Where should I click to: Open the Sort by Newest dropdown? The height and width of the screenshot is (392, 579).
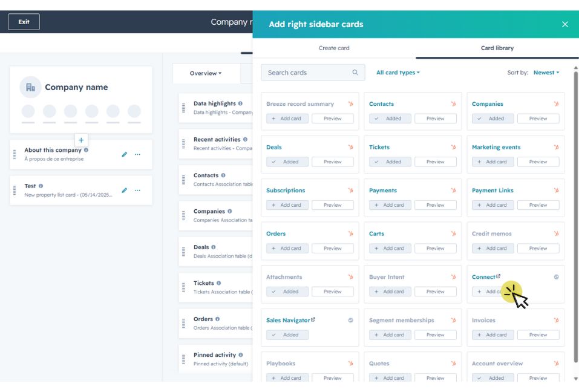click(546, 73)
